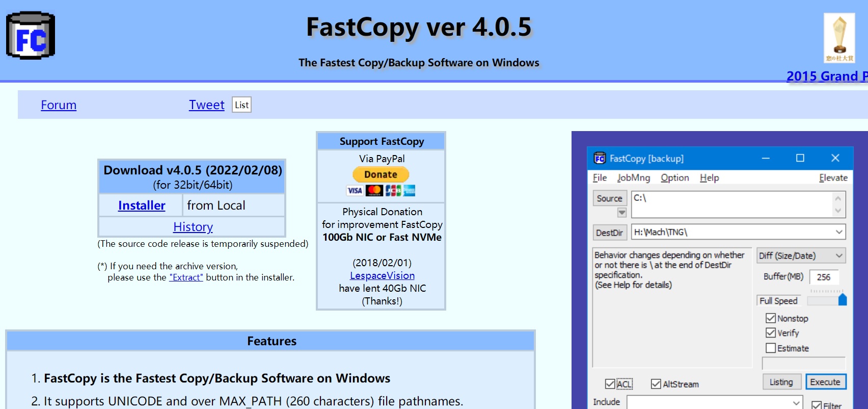Open the Include filter dropdown
The width and height of the screenshot is (868, 409).
(797, 402)
